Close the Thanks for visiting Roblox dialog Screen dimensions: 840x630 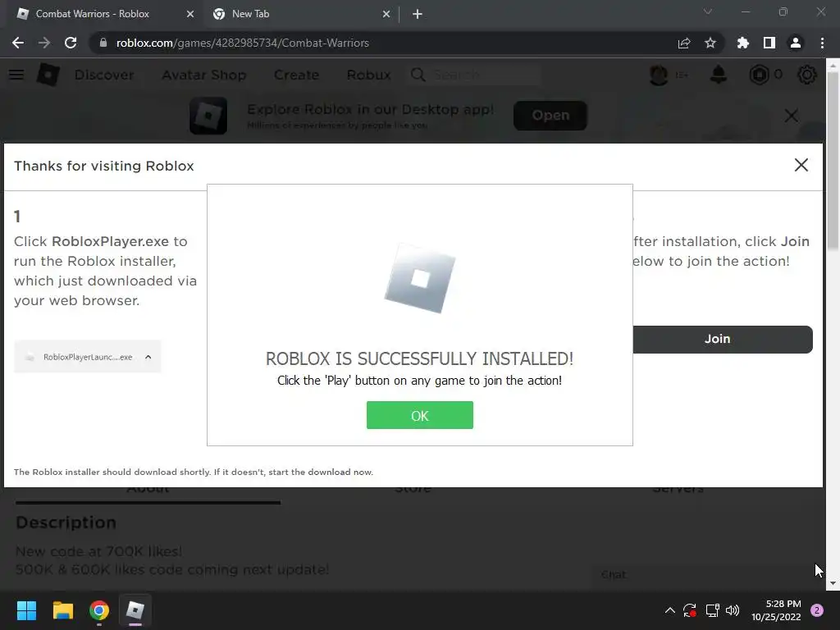pos(801,165)
